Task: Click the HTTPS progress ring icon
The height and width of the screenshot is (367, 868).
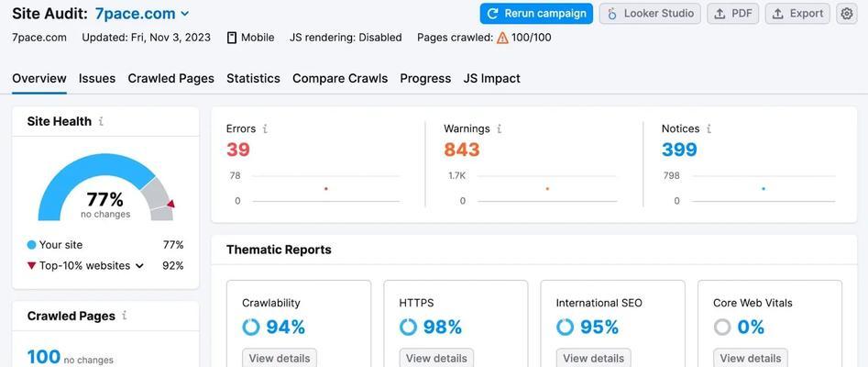Action: [x=408, y=327]
